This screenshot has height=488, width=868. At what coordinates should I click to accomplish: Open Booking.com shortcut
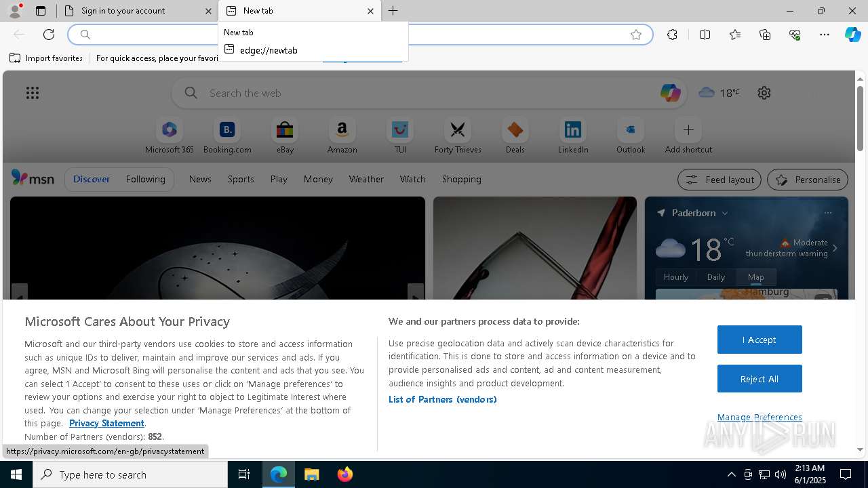[x=227, y=136]
